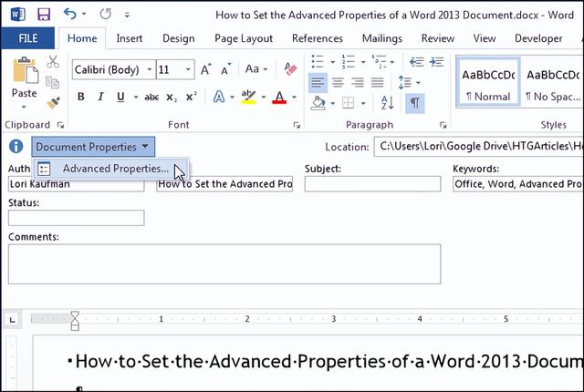Click the Save icon in quick access toolbar
This screenshot has width=584, height=392.
click(x=44, y=15)
